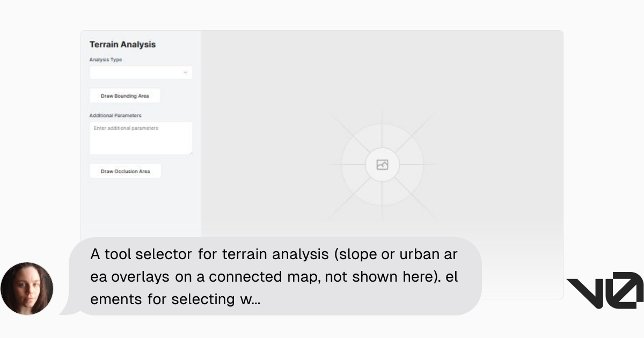Click the Terrain Analysis heading
The width and height of the screenshot is (644, 338).
pos(122,45)
